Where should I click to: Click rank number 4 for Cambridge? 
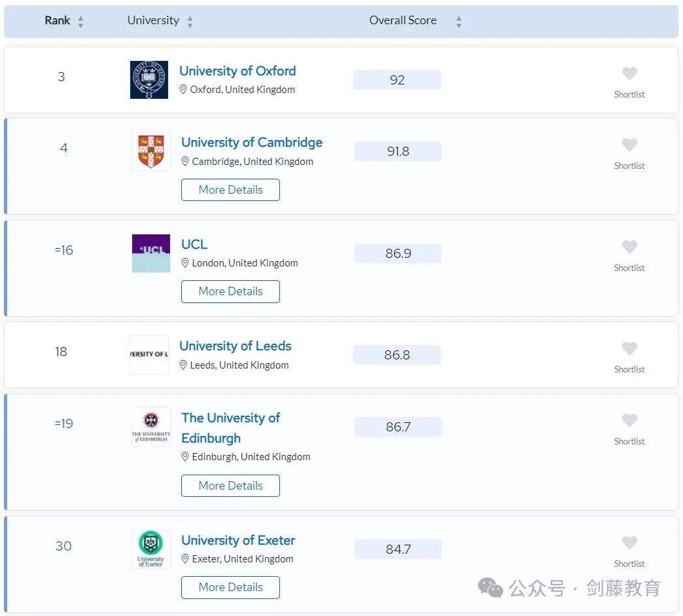click(x=63, y=148)
